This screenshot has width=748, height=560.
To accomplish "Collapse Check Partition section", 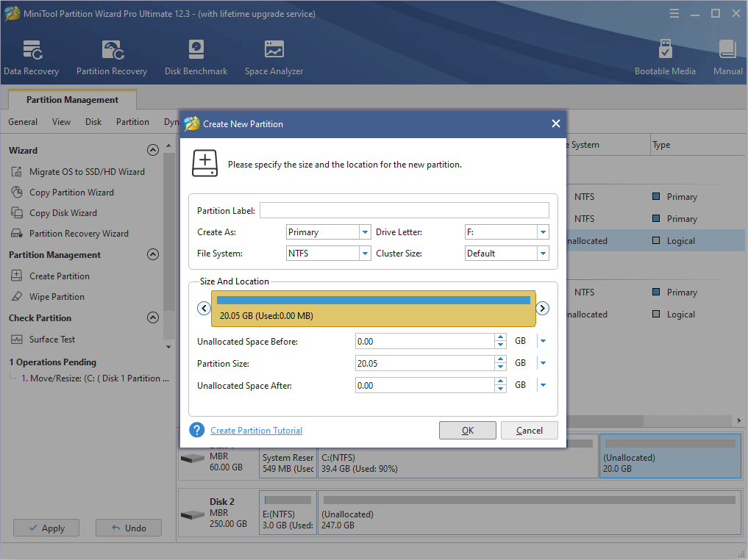I will (x=153, y=317).
